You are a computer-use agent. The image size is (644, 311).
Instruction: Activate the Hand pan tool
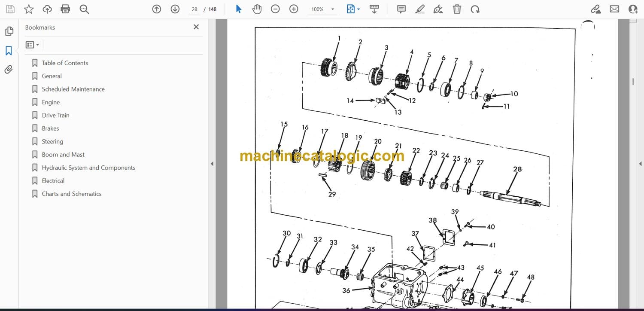(x=257, y=9)
